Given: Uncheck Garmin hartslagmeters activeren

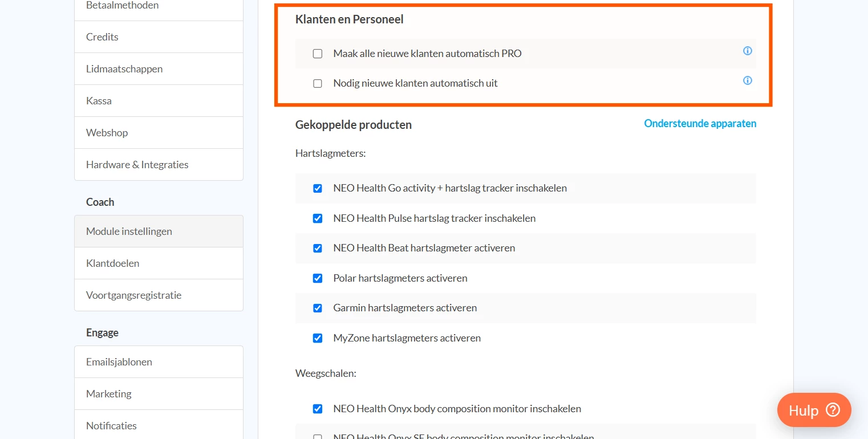Looking at the screenshot, I should coord(318,308).
